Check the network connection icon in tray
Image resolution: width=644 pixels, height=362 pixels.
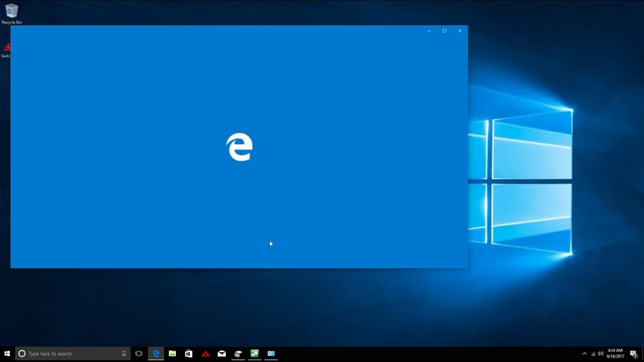pos(592,353)
